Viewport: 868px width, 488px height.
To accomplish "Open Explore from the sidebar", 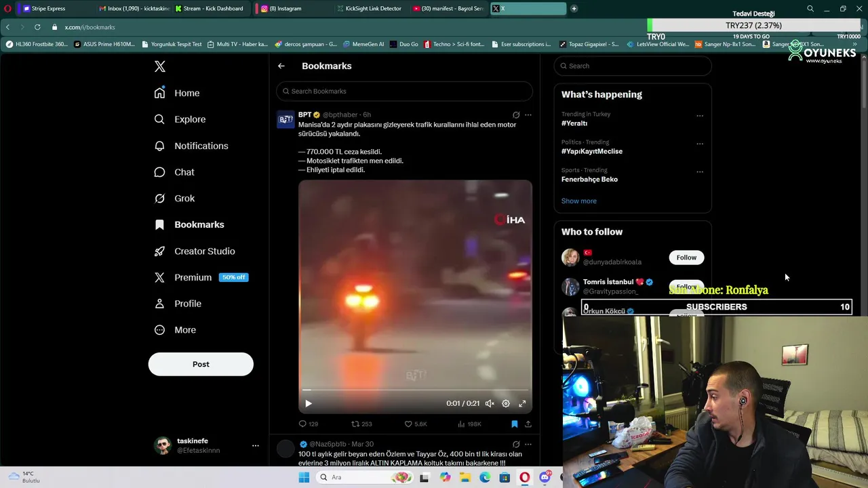I will (x=180, y=119).
